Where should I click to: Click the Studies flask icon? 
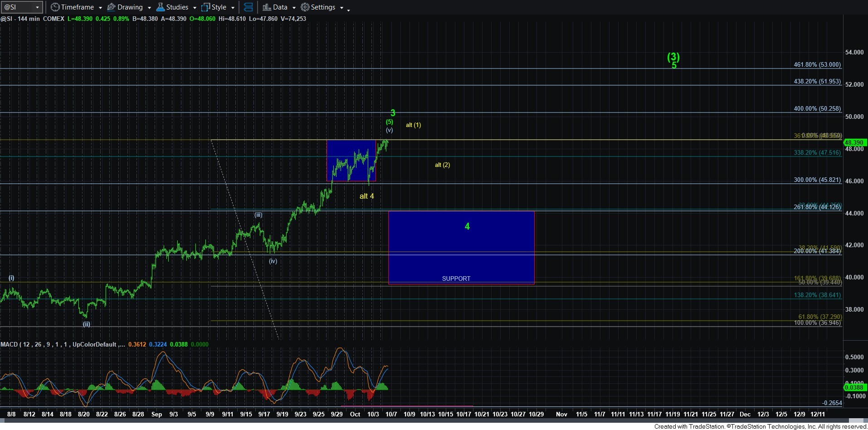coord(160,7)
